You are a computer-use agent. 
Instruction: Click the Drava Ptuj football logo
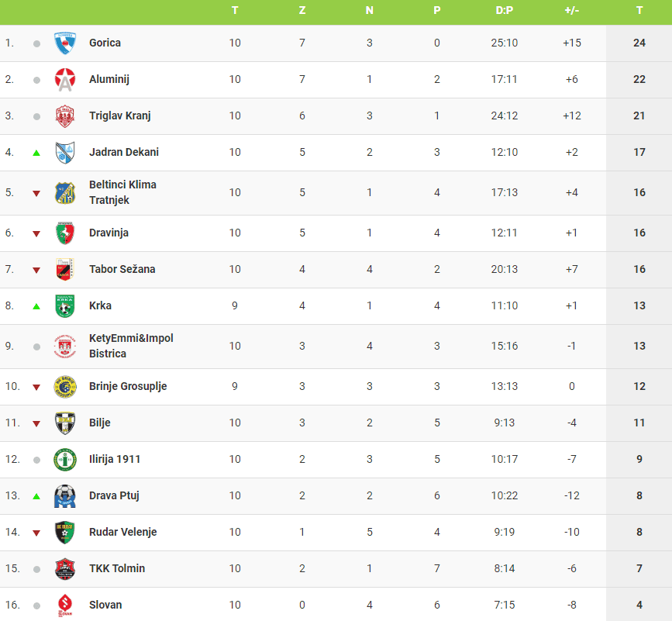click(x=65, y=496)
